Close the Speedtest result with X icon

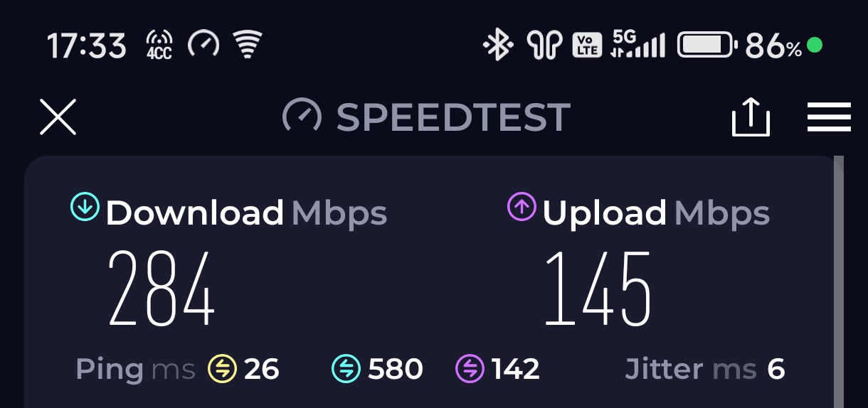[58, 117]
